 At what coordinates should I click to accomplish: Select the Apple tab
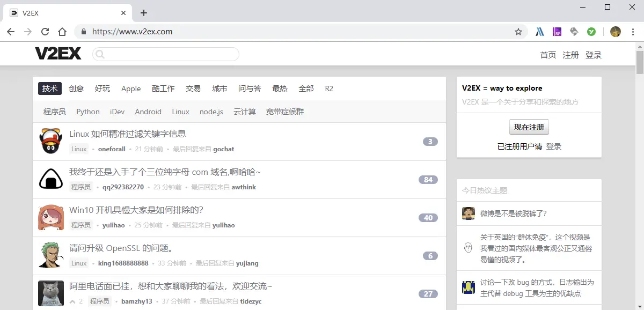(131, 88)
